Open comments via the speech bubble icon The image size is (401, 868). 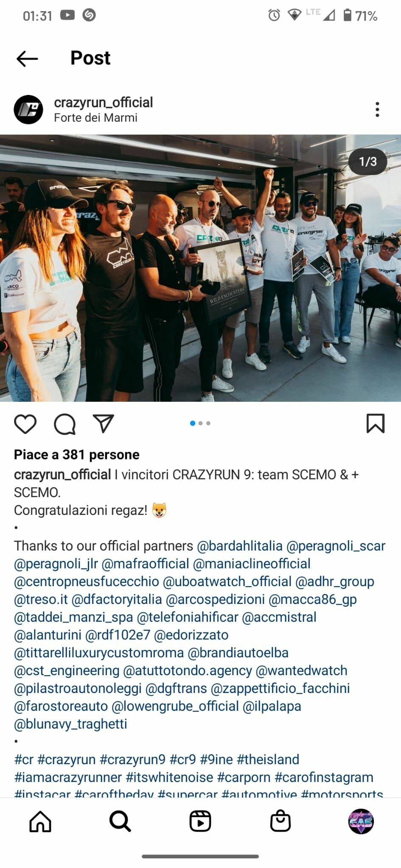pos(64,424)
